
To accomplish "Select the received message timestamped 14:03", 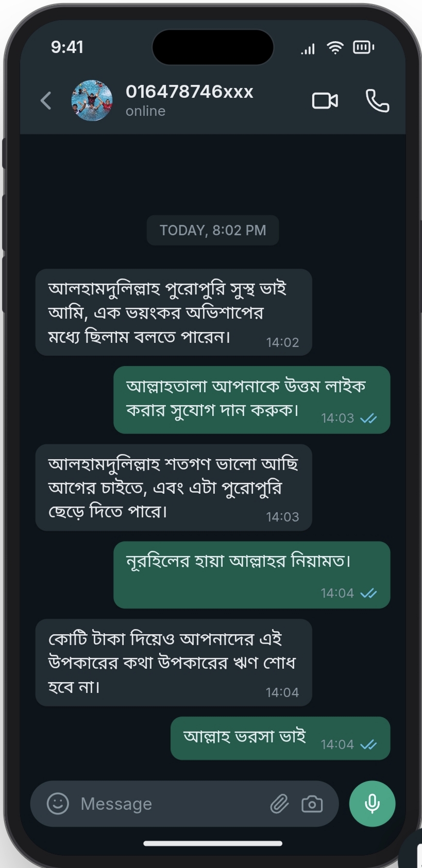I will pos(174,488).
